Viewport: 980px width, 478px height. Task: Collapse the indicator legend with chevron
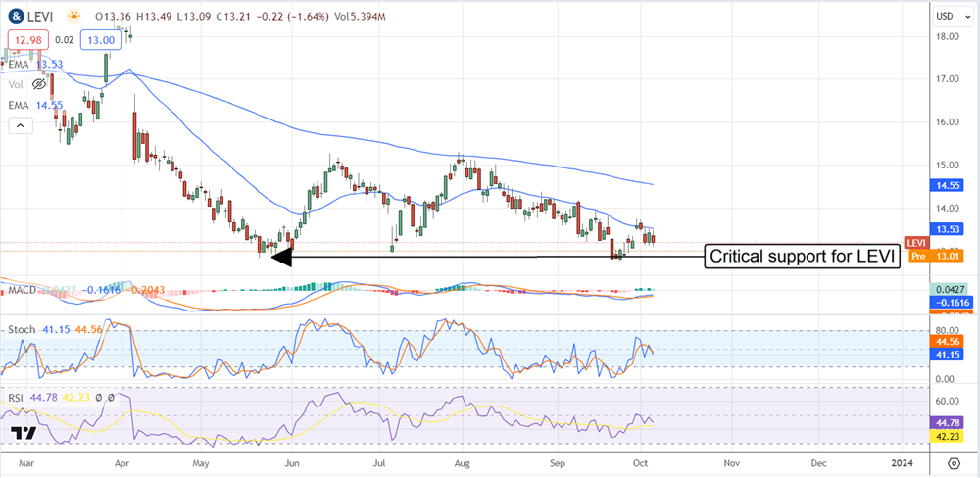pos(18,125)
